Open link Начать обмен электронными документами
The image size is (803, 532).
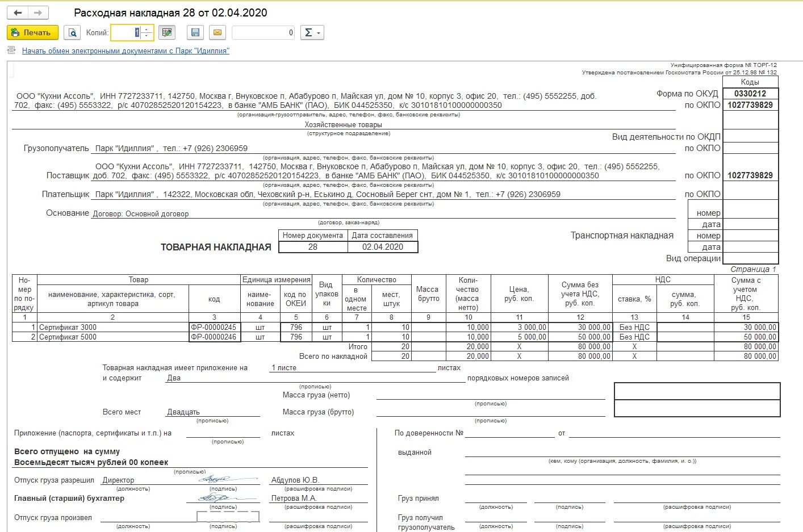[126, 51]
